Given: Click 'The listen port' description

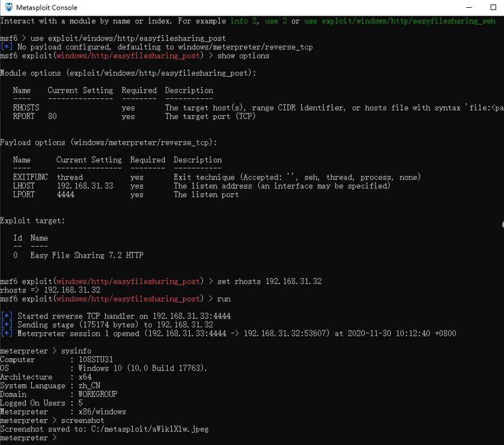Looking at the screenshot, I should (206, 195).
